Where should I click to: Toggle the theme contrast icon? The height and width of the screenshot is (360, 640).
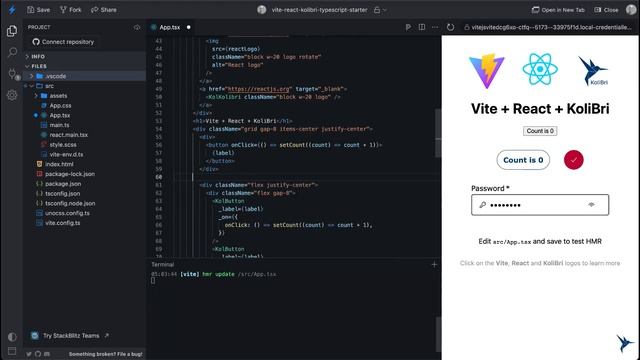tap(12, 337)
